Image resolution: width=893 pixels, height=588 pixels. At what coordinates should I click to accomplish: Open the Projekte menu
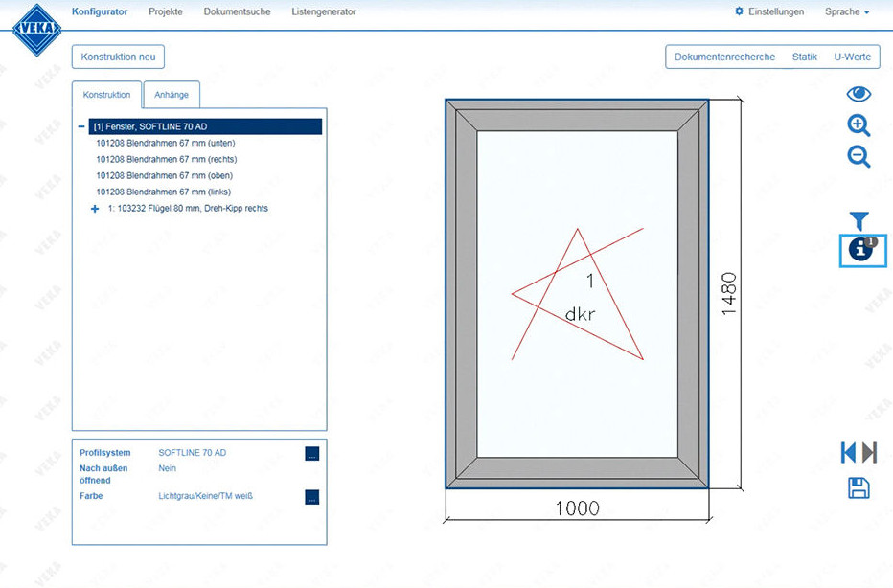coord(165,12)
